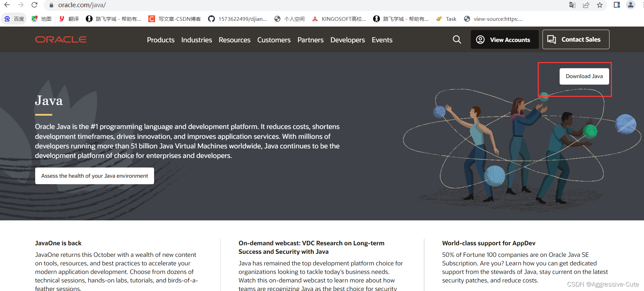The width and height of the screenshot is (644, 291).
Task: Open the Industries menu
Action: (196, 40)
